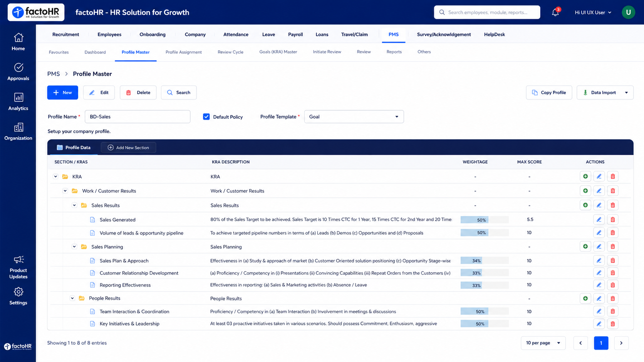This screenshot has height=362, width=644.
Task: Add item under KRA row
Action: [x=585, y=177]
